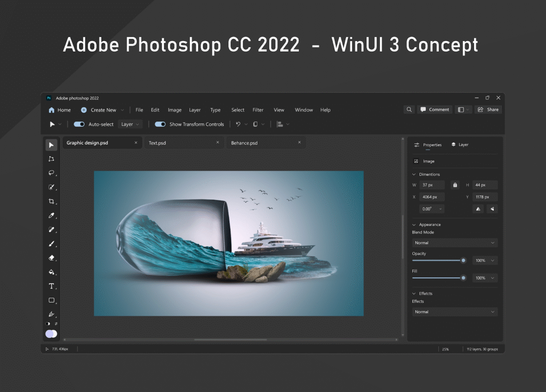Open the Auto-select Layer dropdown
Viewport: 546px width, 392px height.
tap(130, 124)
